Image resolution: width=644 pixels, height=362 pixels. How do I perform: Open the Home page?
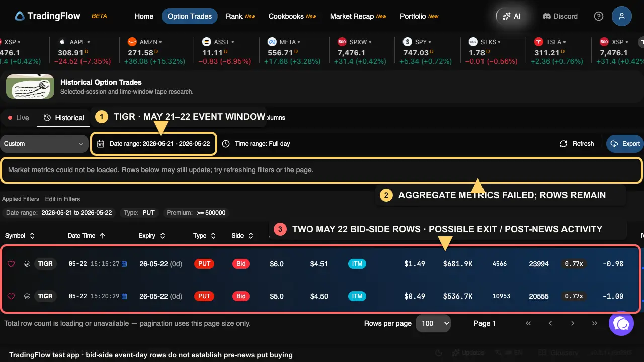(144, 16)
